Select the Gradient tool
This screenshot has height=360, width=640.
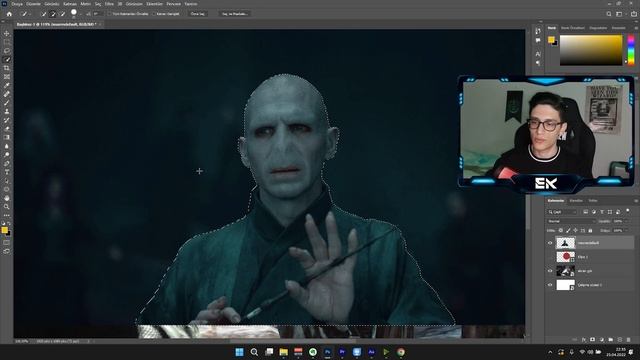pyautogui.click(x=7, y=138)
